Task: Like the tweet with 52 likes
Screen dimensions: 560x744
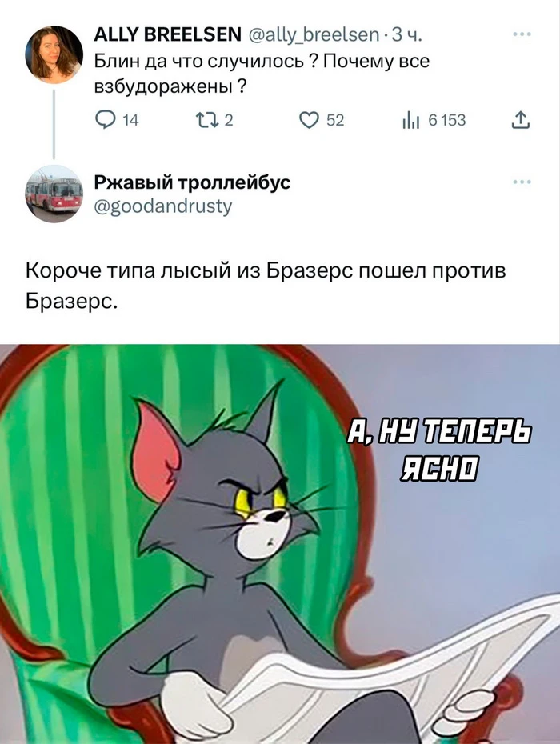Action: [x=309, y=121]
